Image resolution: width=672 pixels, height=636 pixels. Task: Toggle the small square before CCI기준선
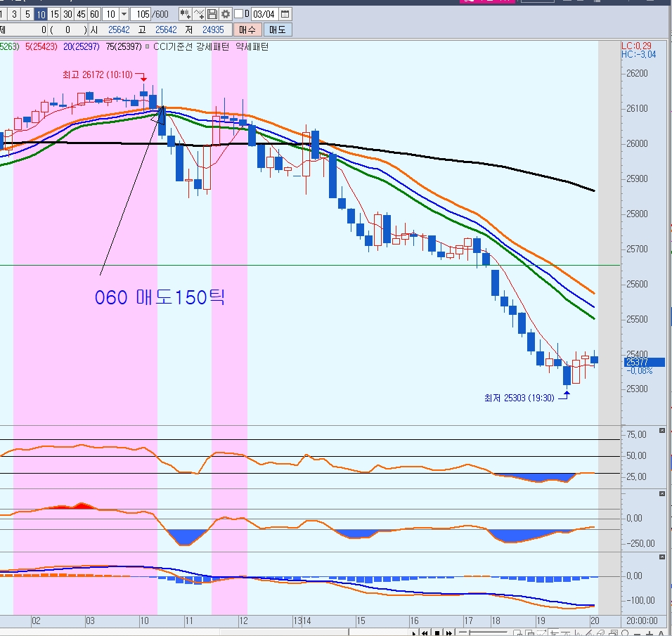click(147, 47)
